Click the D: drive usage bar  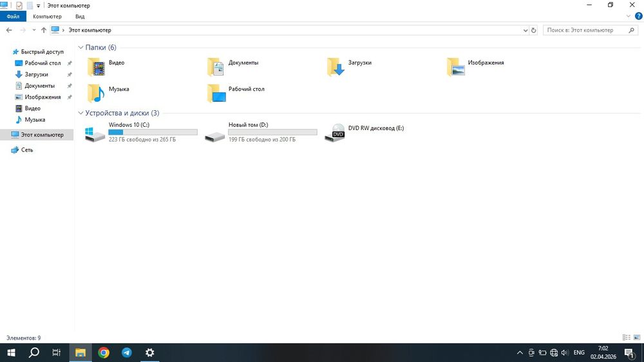click(272, 132)
